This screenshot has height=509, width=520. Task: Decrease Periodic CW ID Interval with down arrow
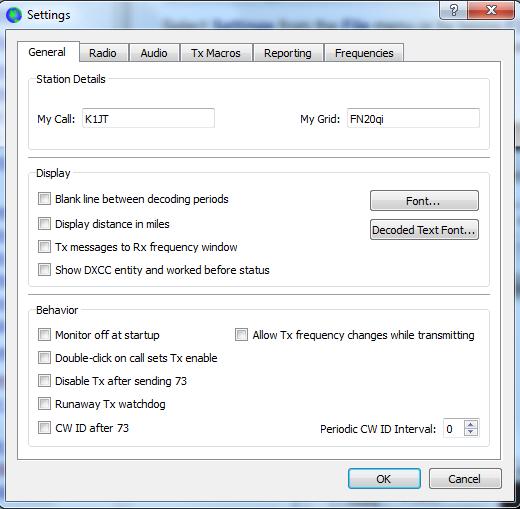click(471, 432)
